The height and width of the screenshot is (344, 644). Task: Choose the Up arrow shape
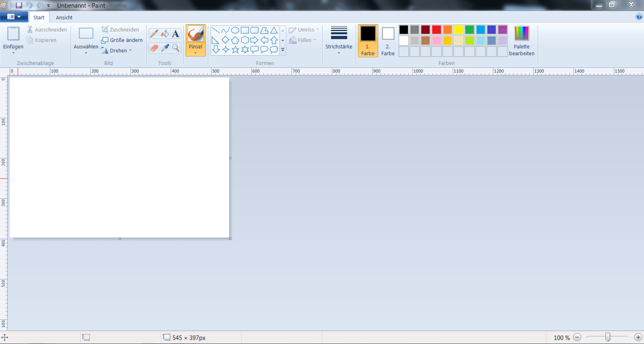point(274,40)
